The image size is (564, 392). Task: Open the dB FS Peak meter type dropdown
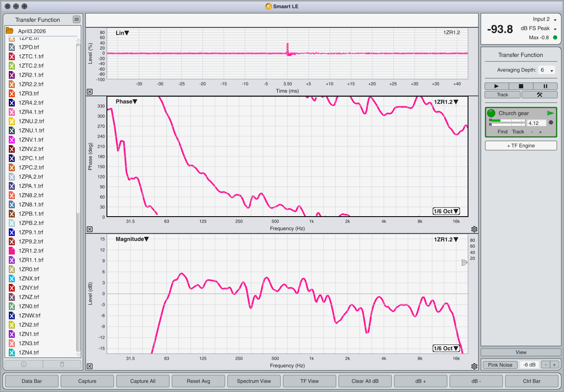pos(539,29)
